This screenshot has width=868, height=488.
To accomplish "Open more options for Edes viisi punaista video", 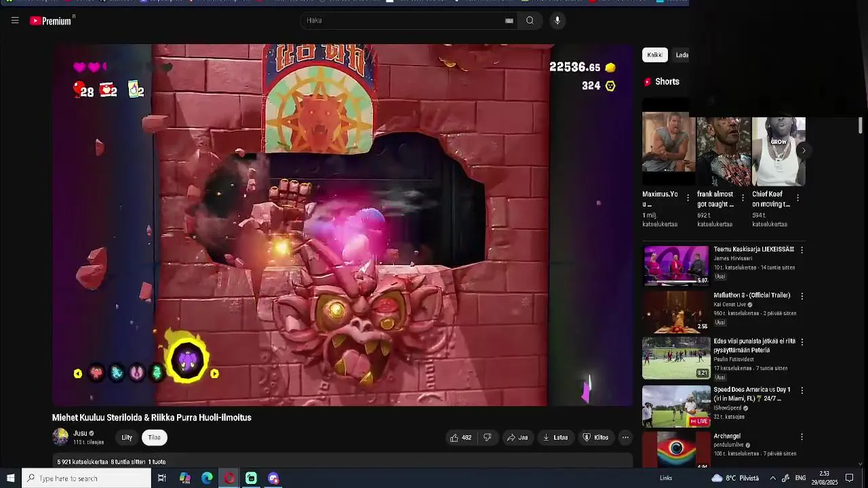I will pyautogui.click(x=802, y=343).
